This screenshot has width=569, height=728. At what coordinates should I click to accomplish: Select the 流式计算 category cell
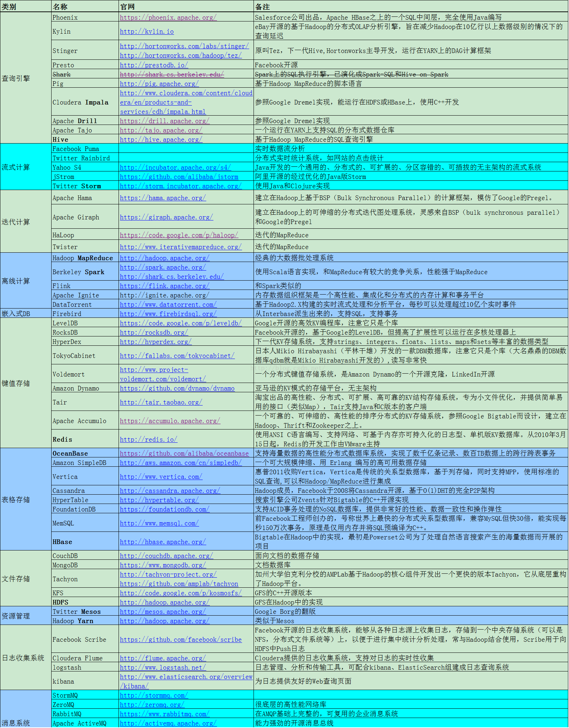(26, 167)
